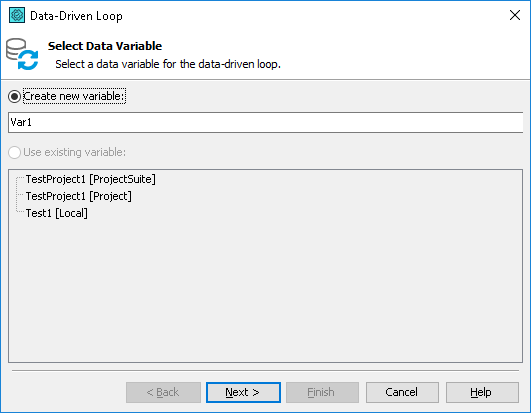Click into the Var1 variable name field

(266, 123)
